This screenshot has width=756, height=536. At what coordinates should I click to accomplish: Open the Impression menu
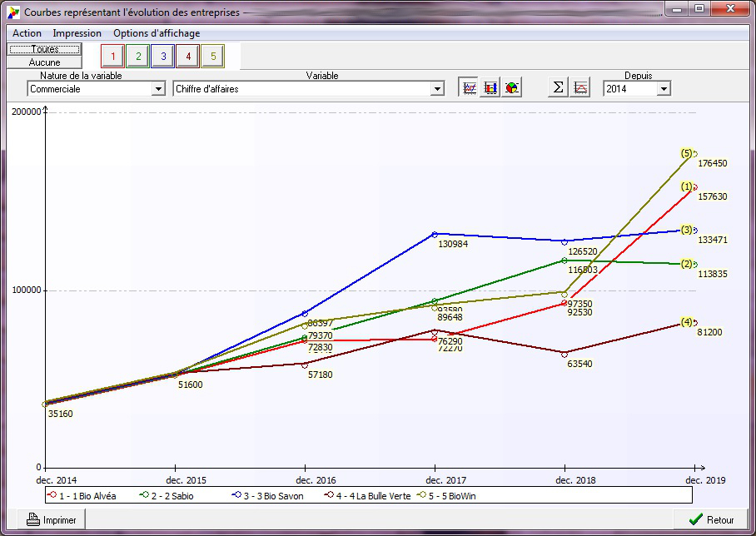[x=77, y=33]
